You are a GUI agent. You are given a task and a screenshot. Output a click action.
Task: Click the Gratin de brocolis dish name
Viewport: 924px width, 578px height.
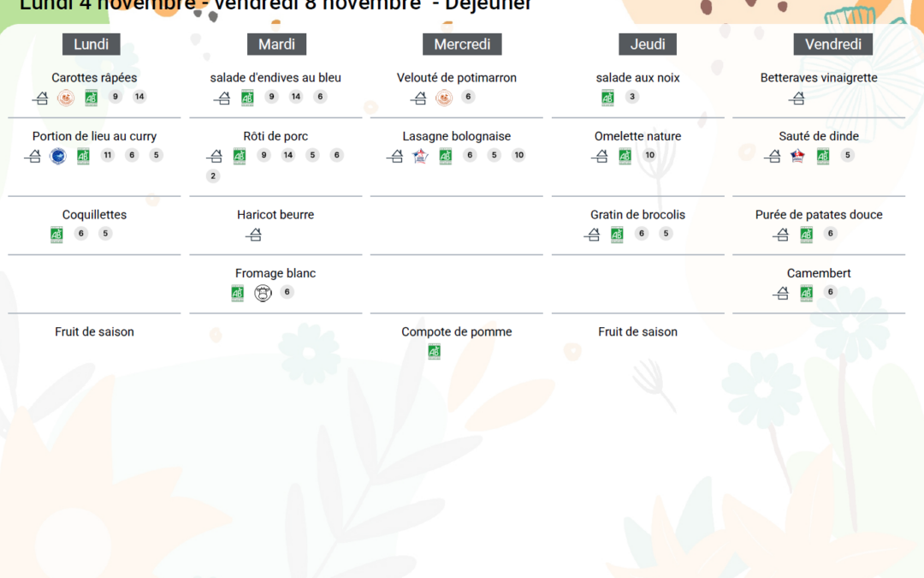pos(637,215)
